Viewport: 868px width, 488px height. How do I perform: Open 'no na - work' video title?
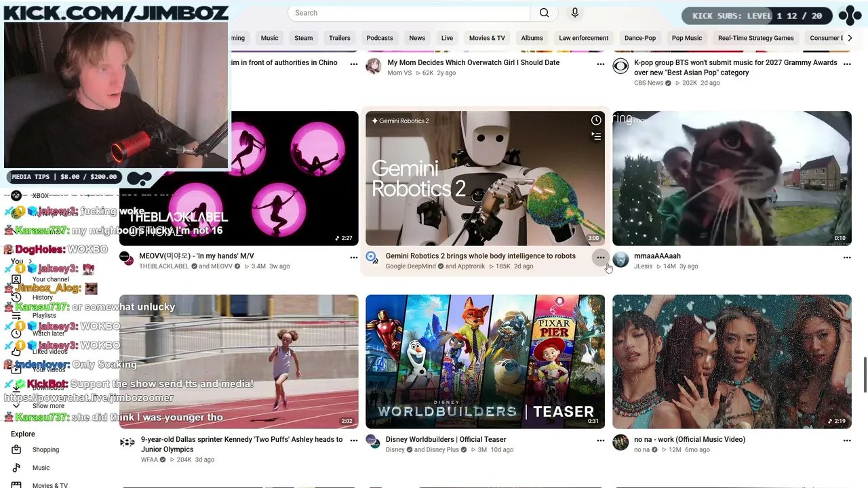pyautogui.click(x=690, y=439)
